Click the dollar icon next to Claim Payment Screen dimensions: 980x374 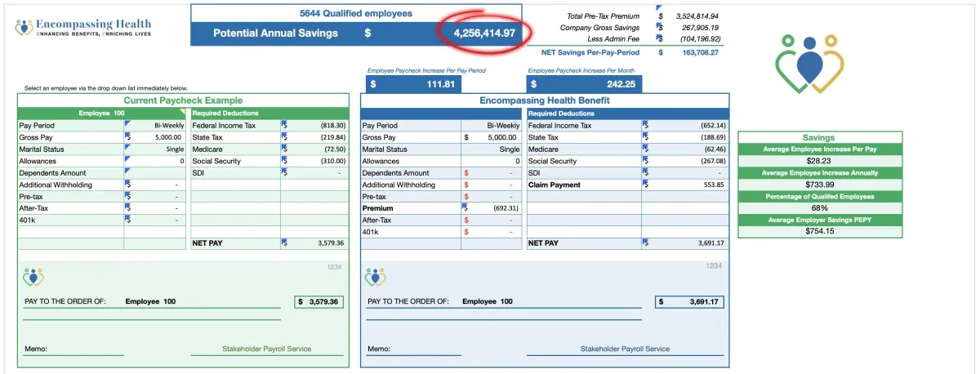(x=647, y=185)
